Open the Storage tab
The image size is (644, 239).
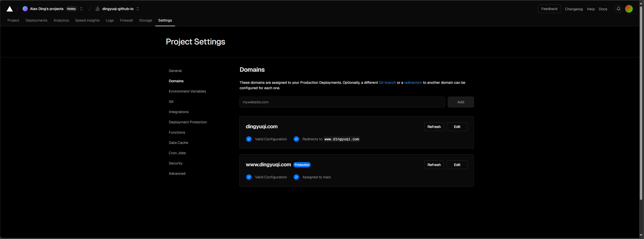(145, 20)
